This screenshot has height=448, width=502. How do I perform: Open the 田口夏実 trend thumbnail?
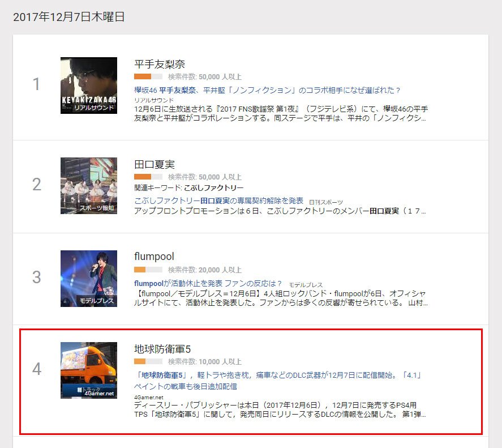[89, 186]
